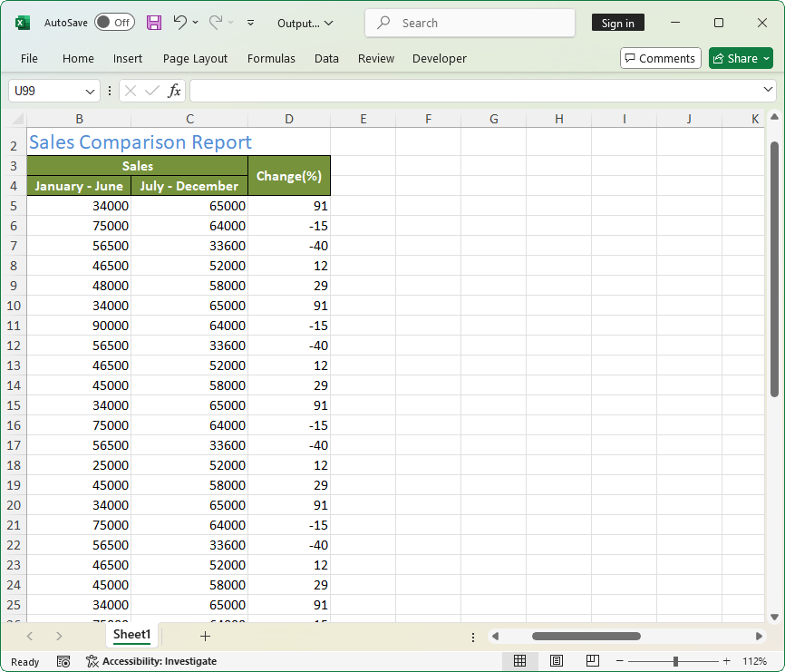The image size is (785, 672).
Task: Select Normal view icon in status bar
Action: 520,661
